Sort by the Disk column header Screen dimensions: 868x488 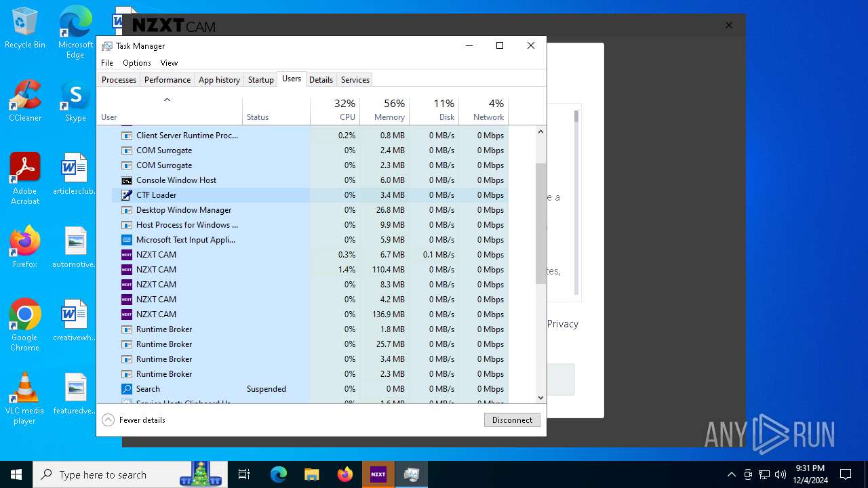click(434, 111)
